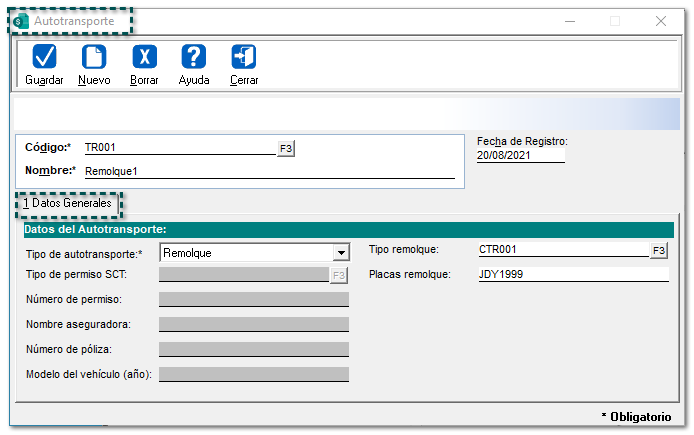Click the Nombre aseguradora field
Image resolution: width=694 pixels, height=435 pixels.
[x=254, y=324]
